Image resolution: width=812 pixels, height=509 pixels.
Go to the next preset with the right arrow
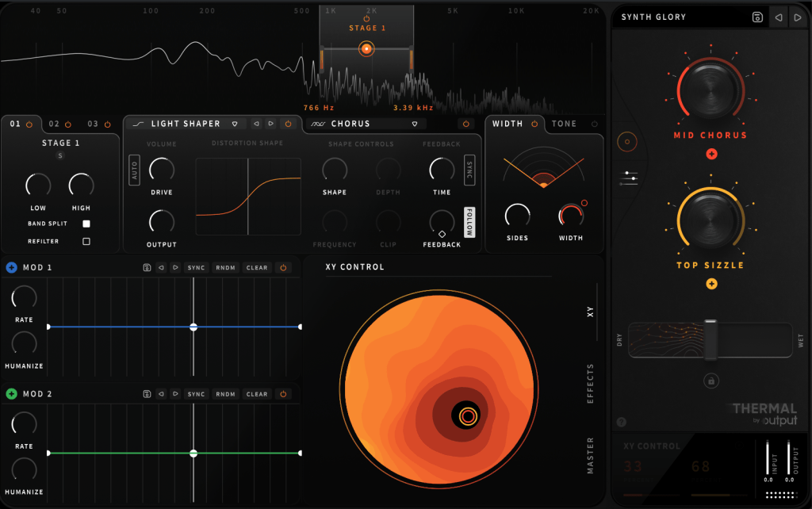click(x=798, y=17)
